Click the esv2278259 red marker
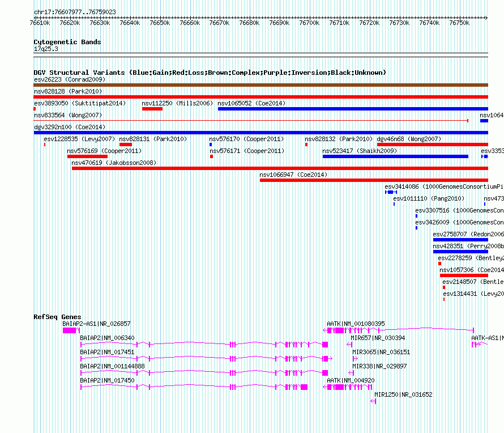The image size is (504, 433). pyautogui.click(x=439, y=264)
